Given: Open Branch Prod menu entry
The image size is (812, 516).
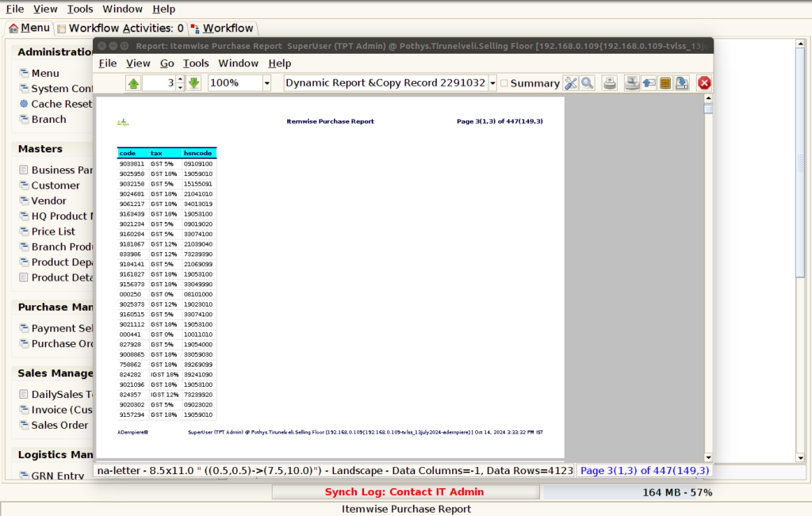Looking at the screenshot, I should (x=62, y=247).
